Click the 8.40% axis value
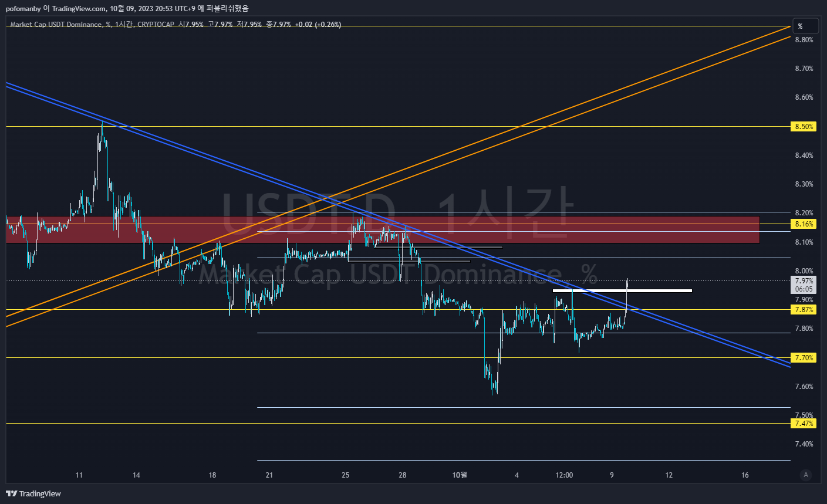Viewport: 827px width, 504px height. pyautogui.click(x=804, y=155)
